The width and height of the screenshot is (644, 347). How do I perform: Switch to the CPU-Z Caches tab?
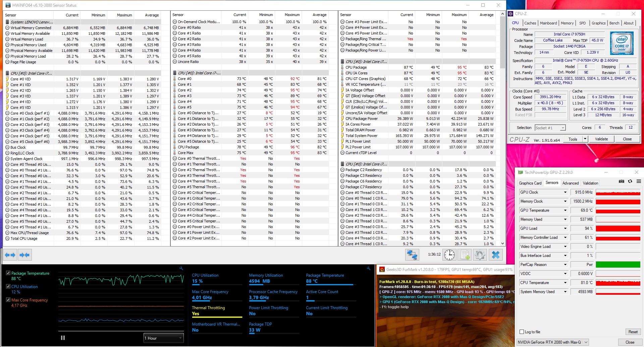click(x=530, y=23)
